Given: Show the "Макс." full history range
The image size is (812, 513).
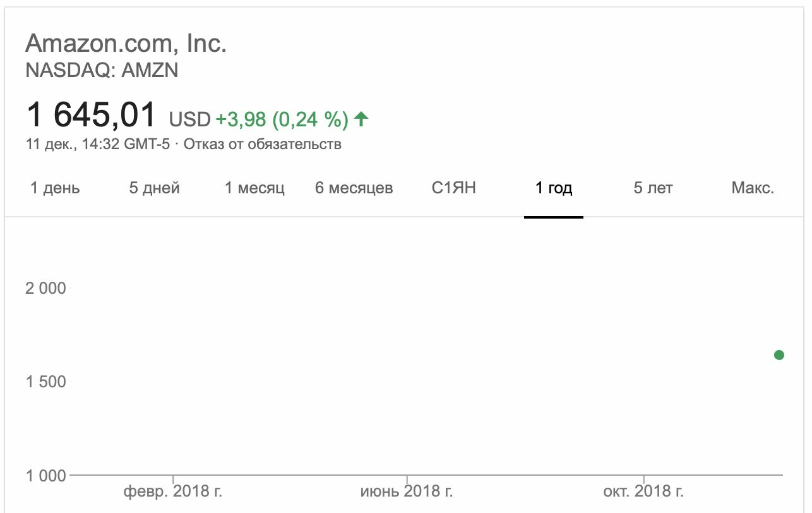Looking at the screenshot, I should point(753,188).
